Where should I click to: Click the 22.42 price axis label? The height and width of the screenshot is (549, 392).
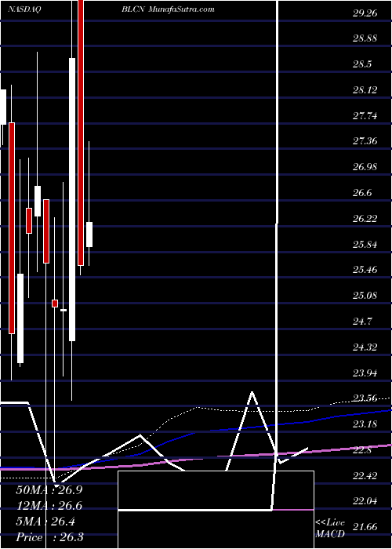(x=365, y=476)
